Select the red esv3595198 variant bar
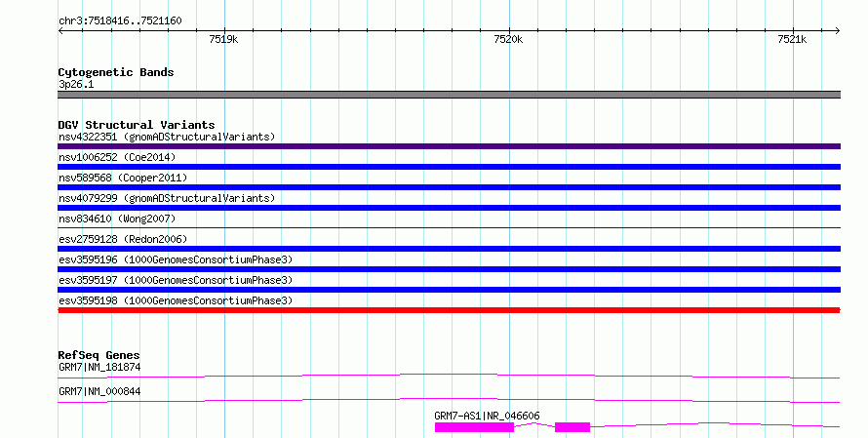The width and height of the screenshot is (868, 438). 449,310
